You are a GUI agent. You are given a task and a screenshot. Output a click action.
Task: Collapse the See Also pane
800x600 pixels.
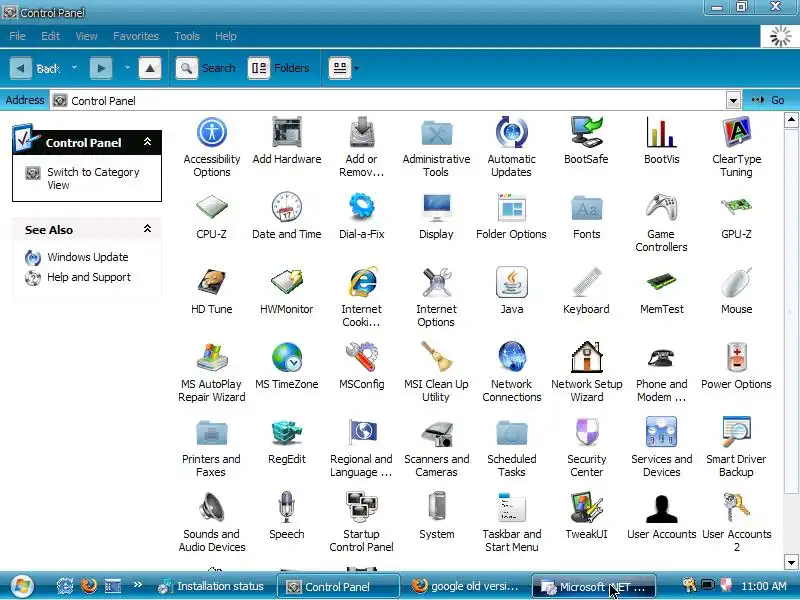point(147,229)
